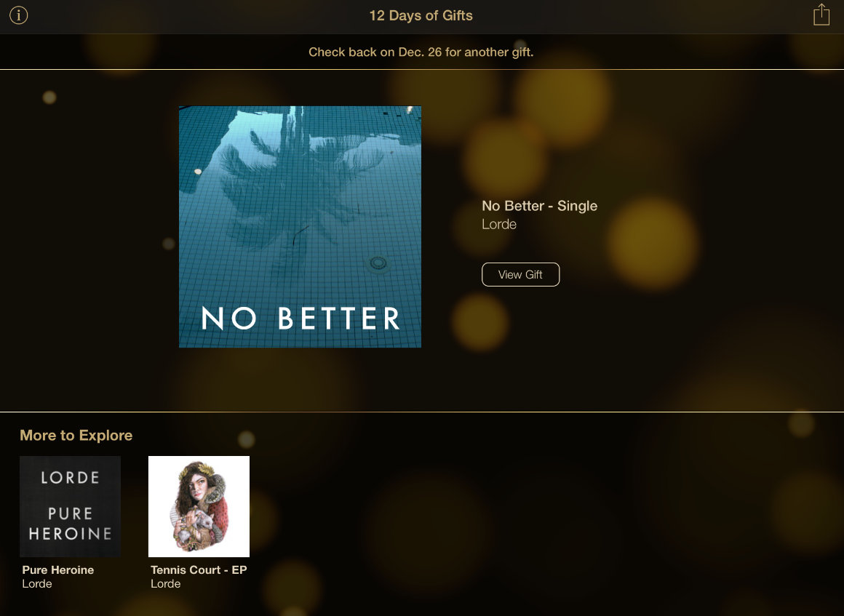This screenshot has width=844, height=616.
Task: Tap the HEROINE word on the black cover
Action: tap(70, 534)
